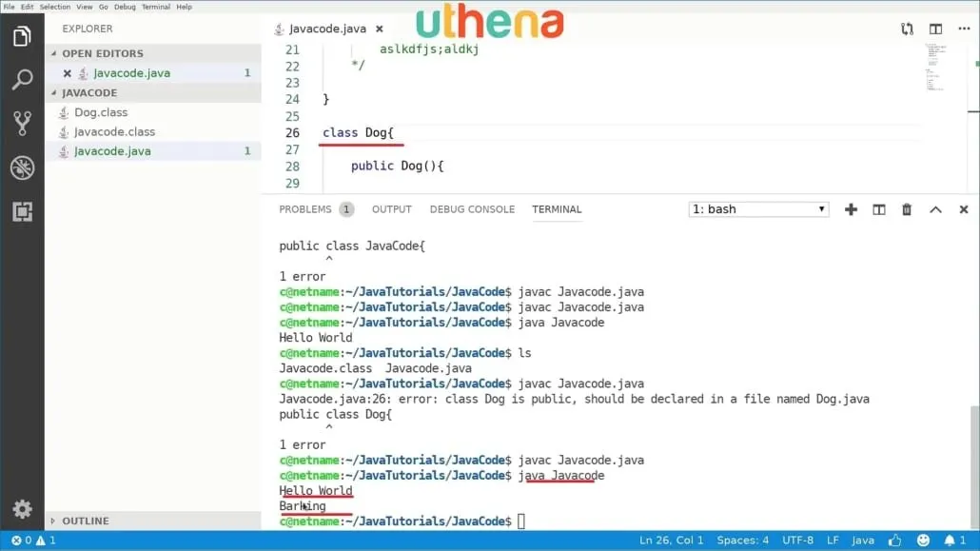Image resolution: width=980 pixels, height=551 pixels.
Task: Open the Explorer view in activity bar
Action: click(x=22, y=36)
